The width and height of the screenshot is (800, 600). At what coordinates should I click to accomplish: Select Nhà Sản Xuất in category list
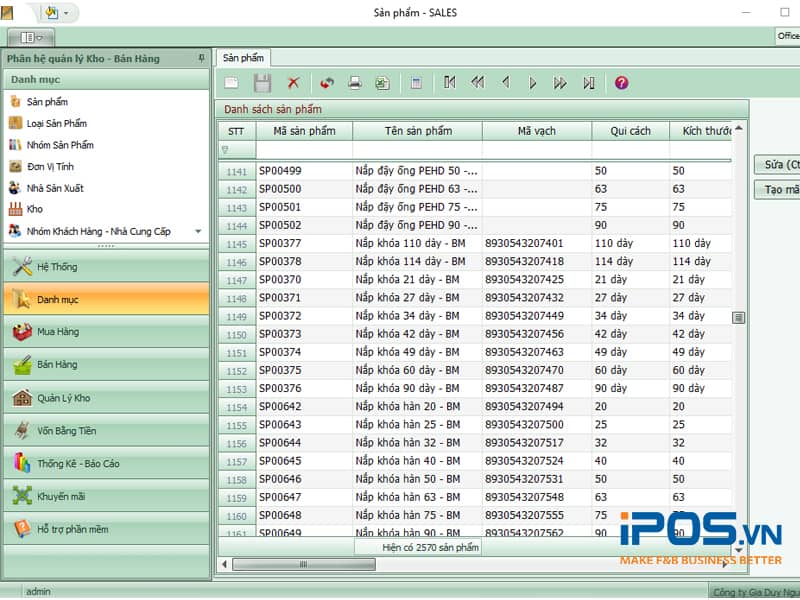click(55, 188)
